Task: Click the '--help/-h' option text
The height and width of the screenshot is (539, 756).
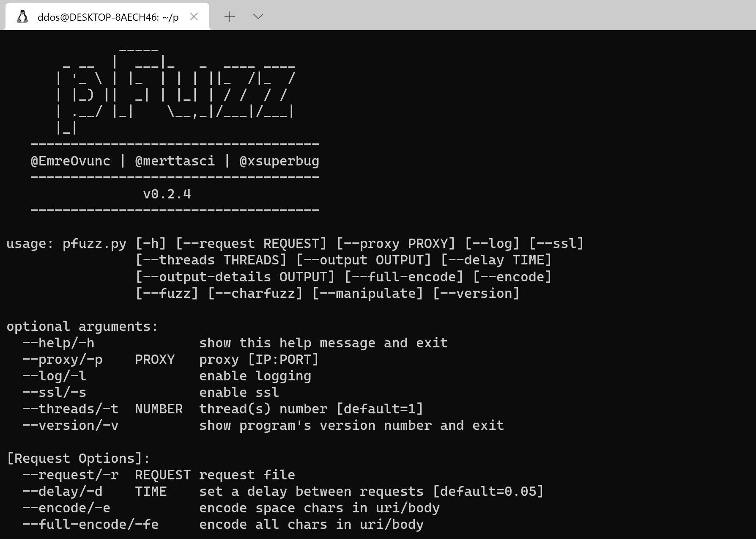Action: 58,343
